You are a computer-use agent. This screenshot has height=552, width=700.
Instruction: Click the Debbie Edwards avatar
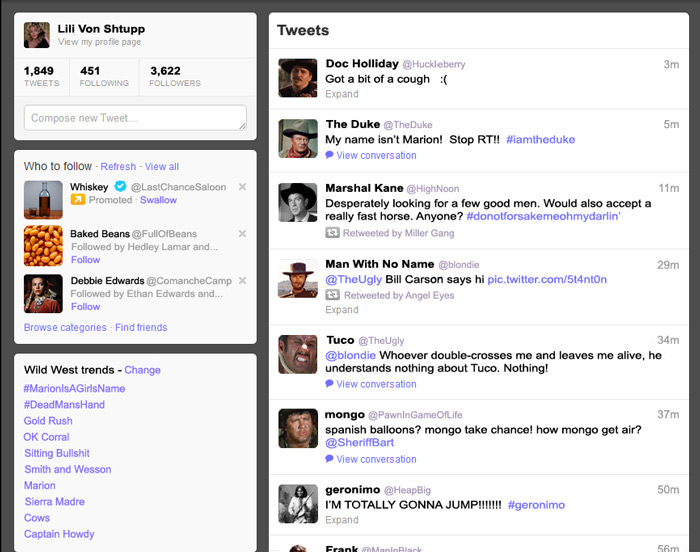coord(43,293)
